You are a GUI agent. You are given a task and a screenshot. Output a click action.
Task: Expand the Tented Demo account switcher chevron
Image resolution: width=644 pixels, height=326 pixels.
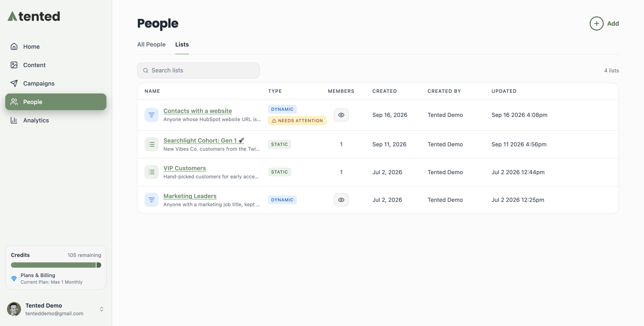(101, 309)
